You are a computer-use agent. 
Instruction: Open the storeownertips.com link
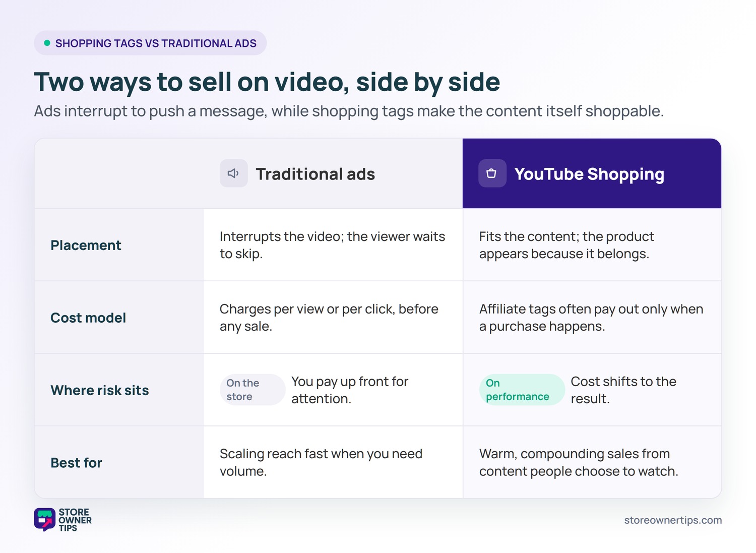point(673,520)
